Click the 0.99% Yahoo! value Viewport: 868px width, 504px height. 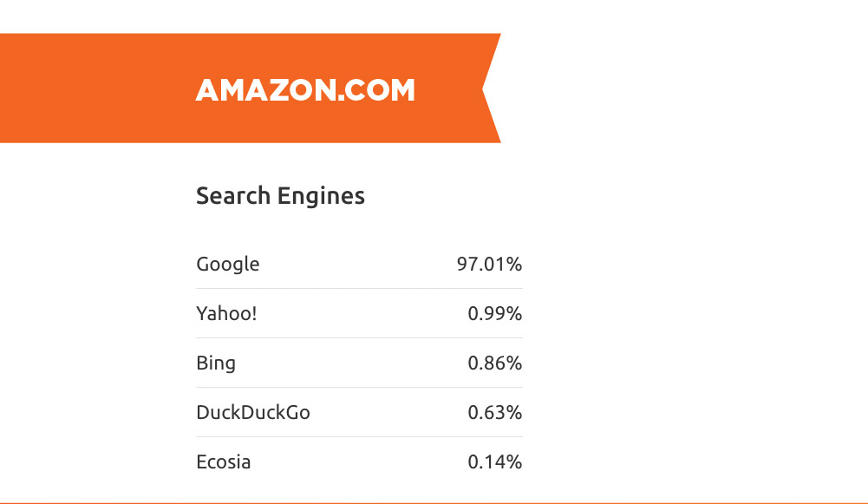point(495,313)
